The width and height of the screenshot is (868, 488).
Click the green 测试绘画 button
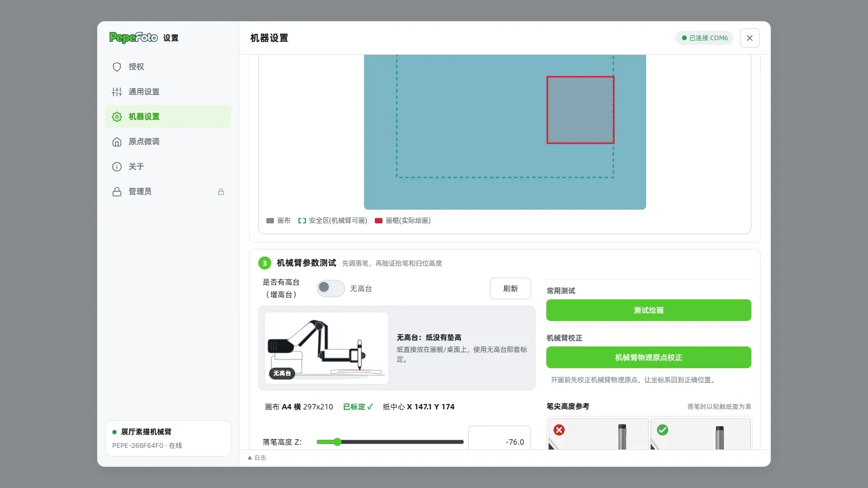pos(649,310)
